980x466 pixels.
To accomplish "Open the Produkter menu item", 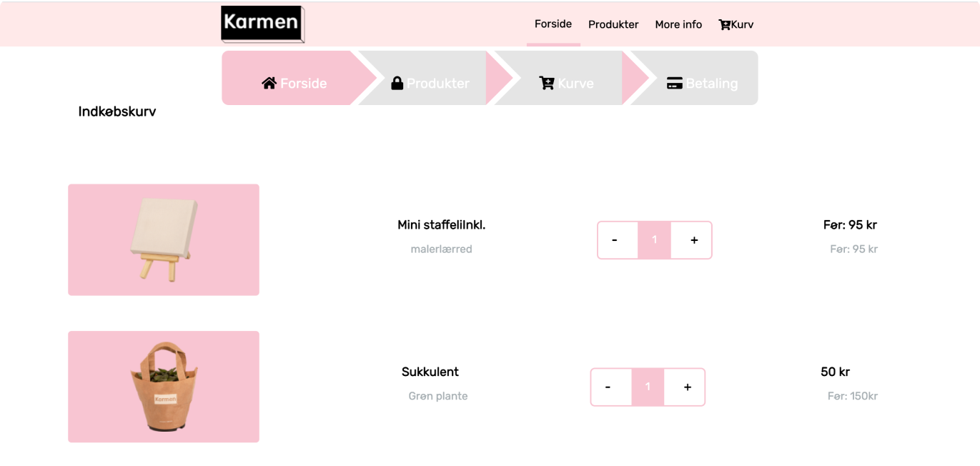I will point(613,24).
